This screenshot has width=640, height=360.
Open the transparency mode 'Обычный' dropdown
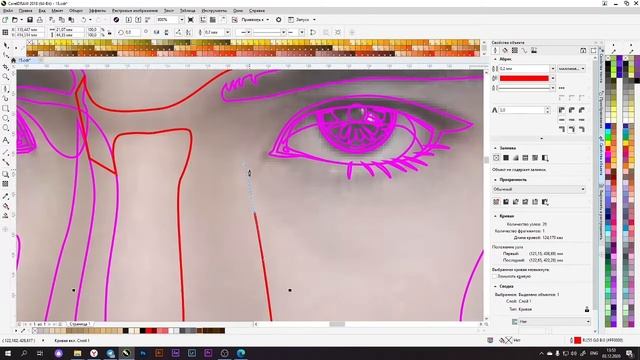point(539,189)
